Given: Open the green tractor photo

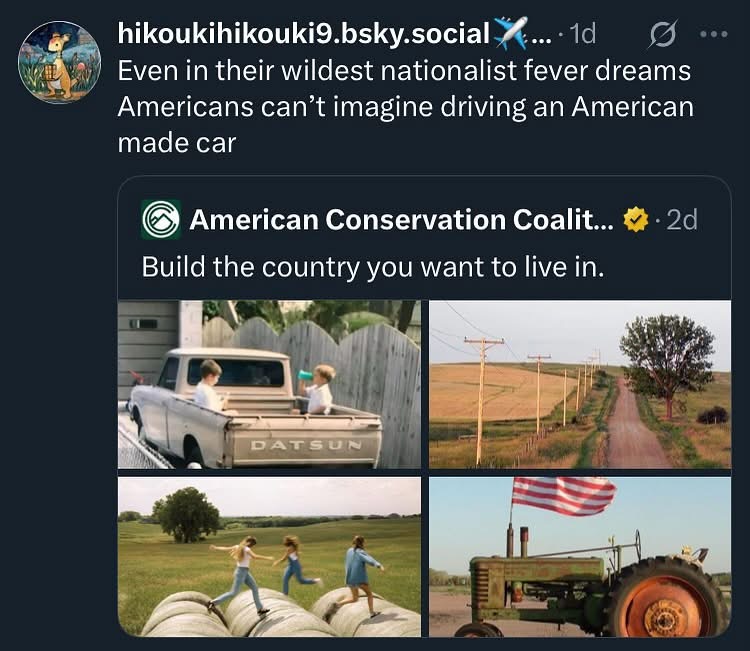Looking at the screenshot, I should click(580, 556).
